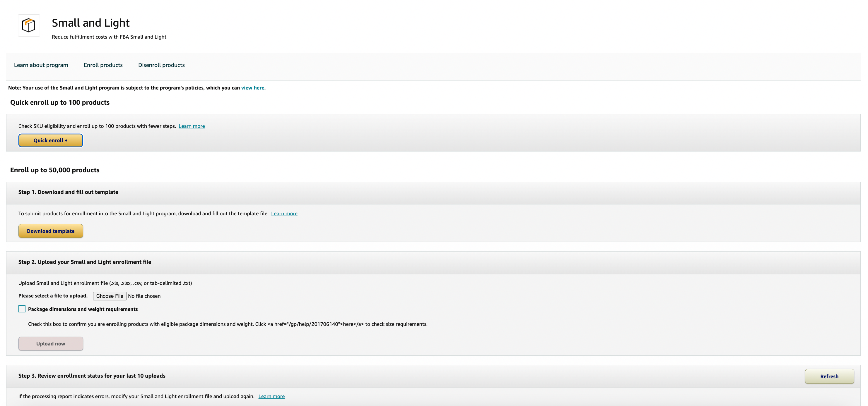
Task: Click Learn more about processing report errors
Action: coord(271,396)
